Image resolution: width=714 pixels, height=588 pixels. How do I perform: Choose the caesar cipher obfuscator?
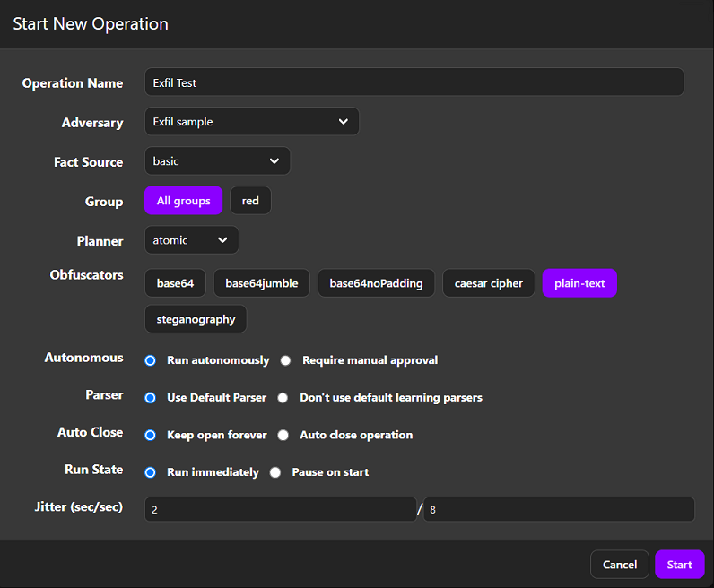pos(488,283)
